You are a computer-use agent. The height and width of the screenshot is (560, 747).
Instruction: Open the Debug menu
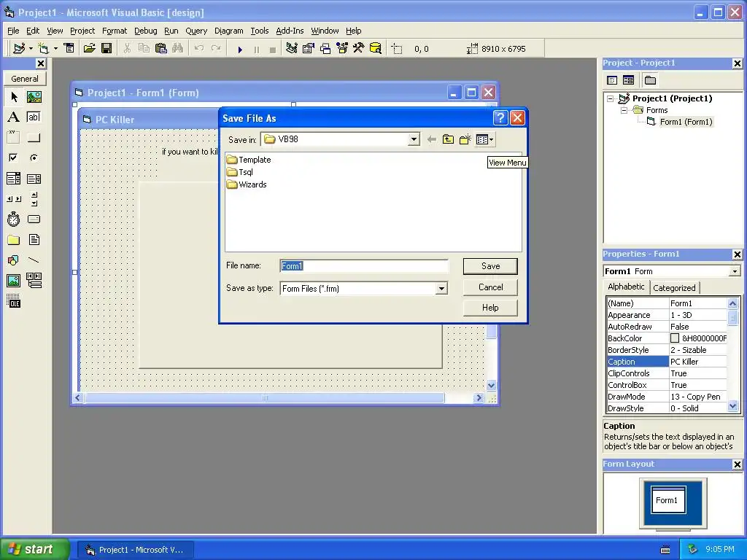tap(146, 31)
